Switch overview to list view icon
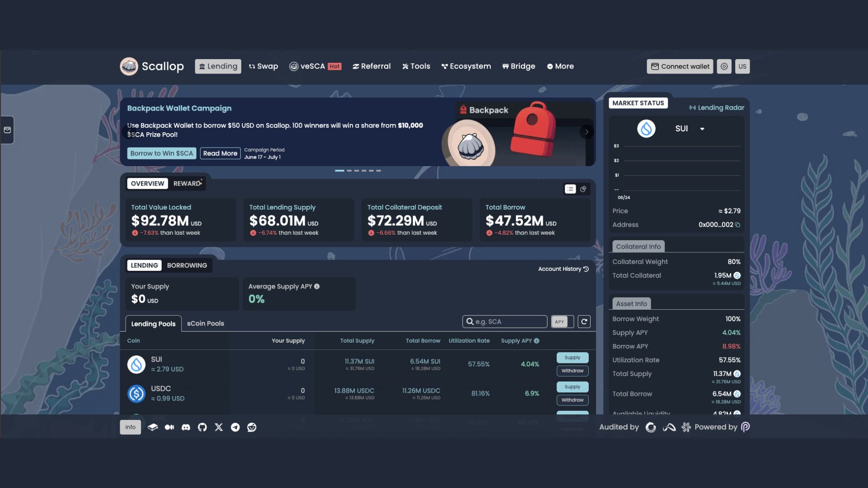 pos(570,189)
